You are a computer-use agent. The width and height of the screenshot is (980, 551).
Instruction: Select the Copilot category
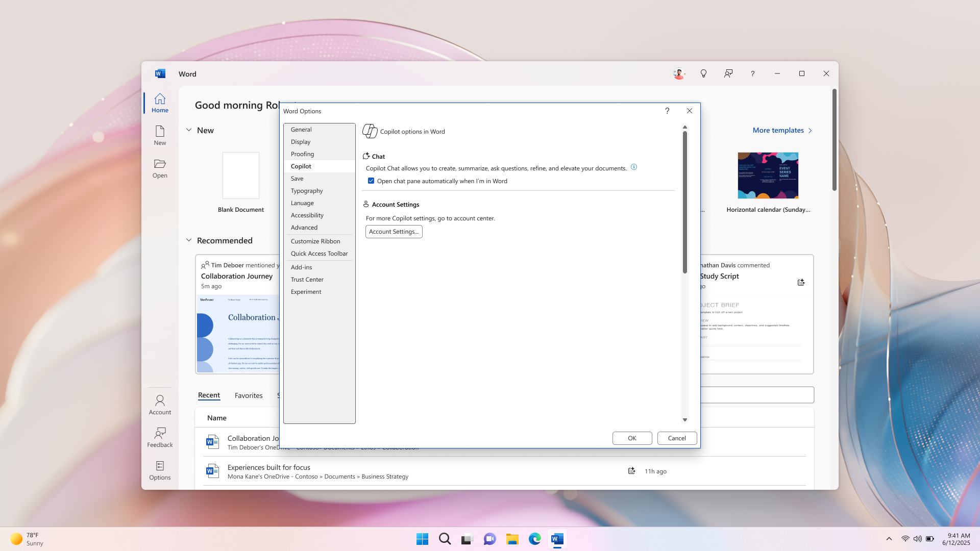[x=319, y=166]
